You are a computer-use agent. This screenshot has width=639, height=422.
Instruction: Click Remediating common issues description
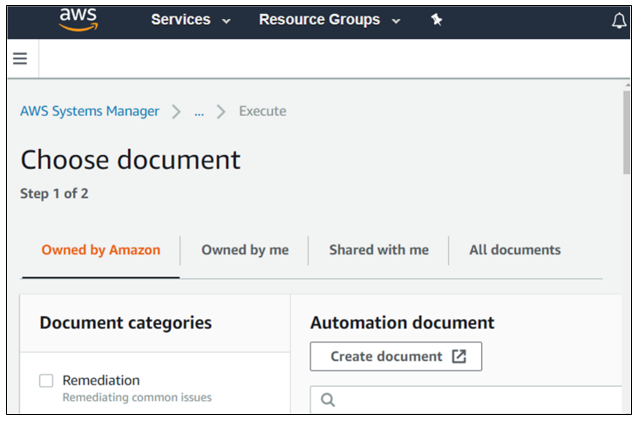tap(137, 397)
